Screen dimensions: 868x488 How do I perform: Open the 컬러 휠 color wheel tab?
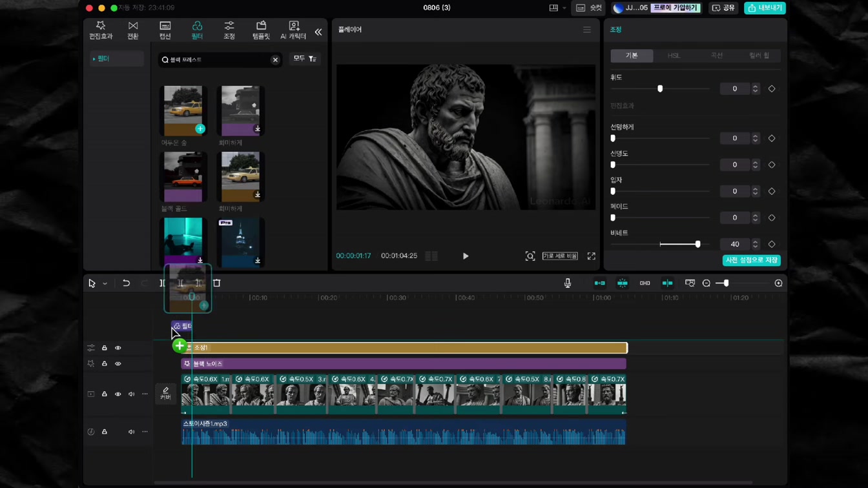(x=759, y=56)
